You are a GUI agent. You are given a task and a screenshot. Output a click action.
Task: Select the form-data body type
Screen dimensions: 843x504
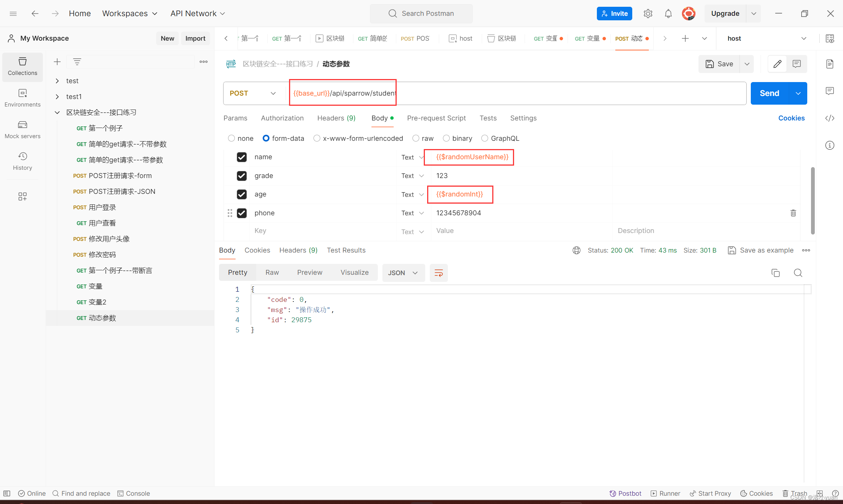tap(266, 139)
